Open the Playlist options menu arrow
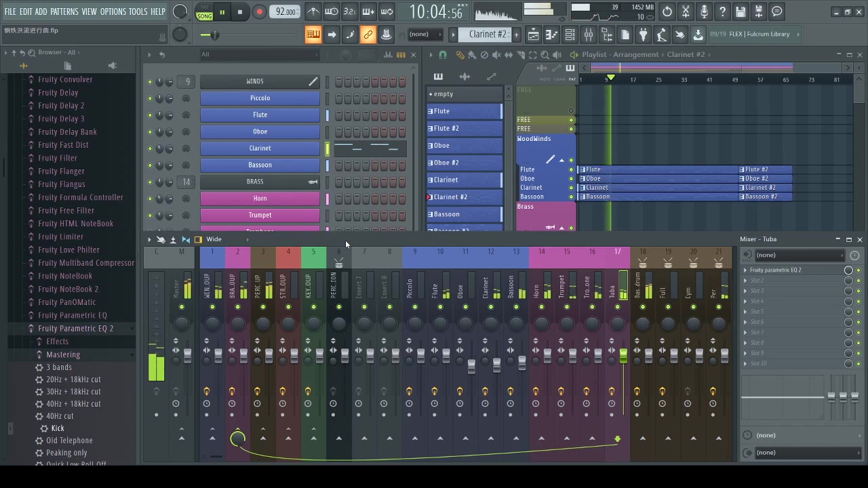 point(430,55)
